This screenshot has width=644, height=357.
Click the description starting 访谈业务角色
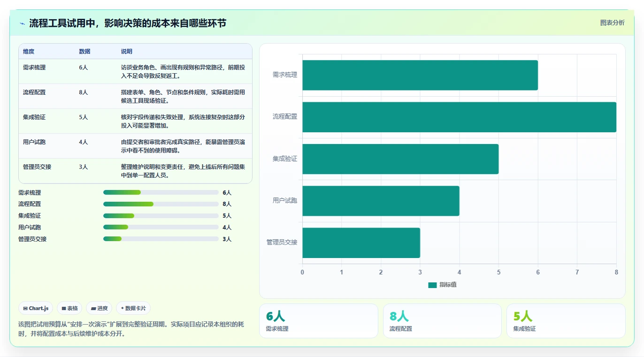pyautogui.click(x=183, y=71)
